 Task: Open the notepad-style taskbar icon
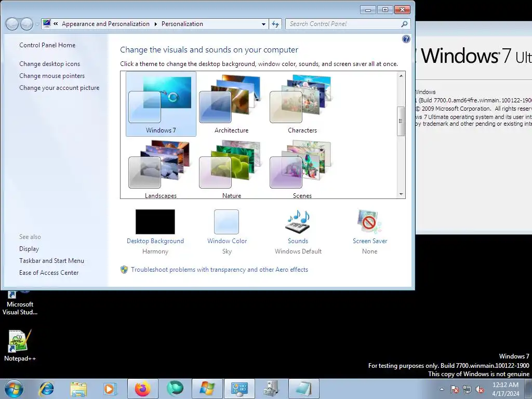(303, 389)
